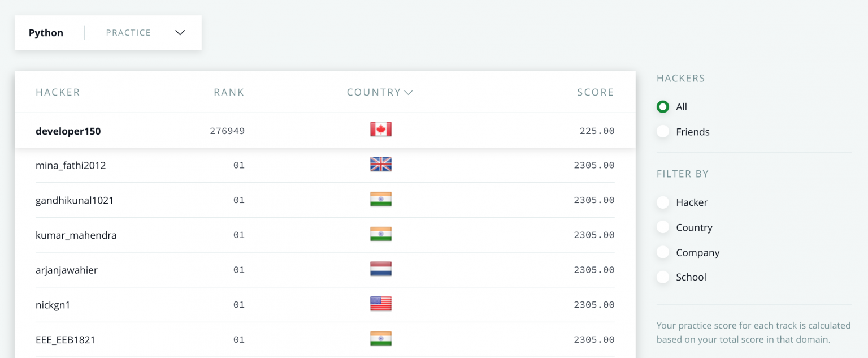Click the SCORE column header
The image size is (868, 358).
tap(596, 92)
